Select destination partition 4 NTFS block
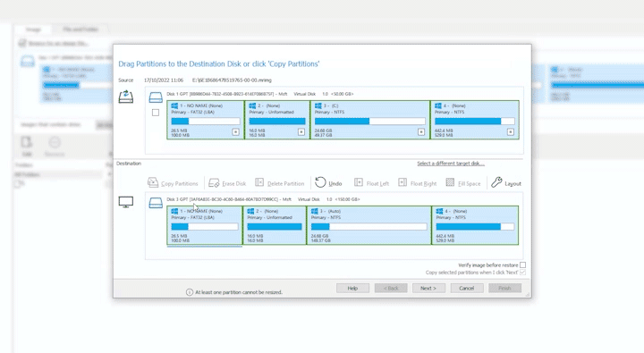This screenshot has width=644, height=353. (475, 225)
